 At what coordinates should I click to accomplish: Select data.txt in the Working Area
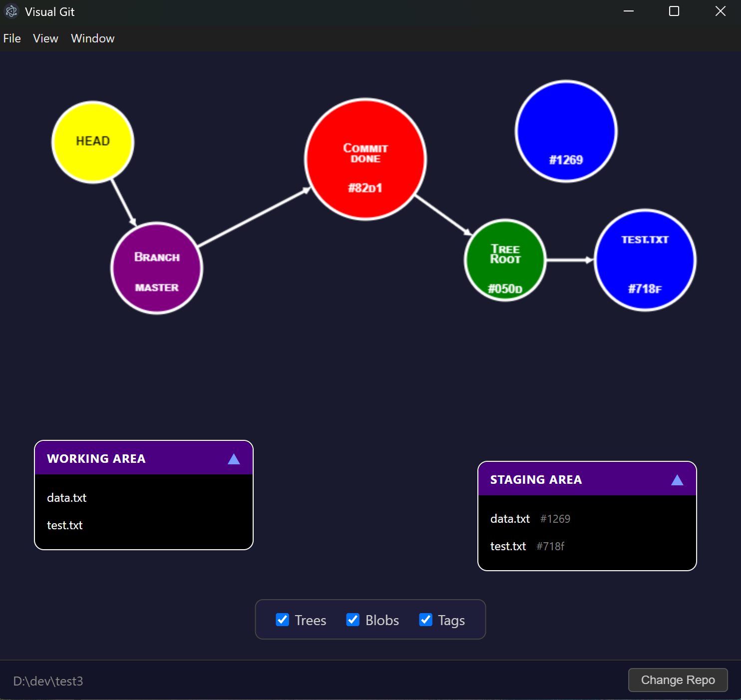[66, 497]
